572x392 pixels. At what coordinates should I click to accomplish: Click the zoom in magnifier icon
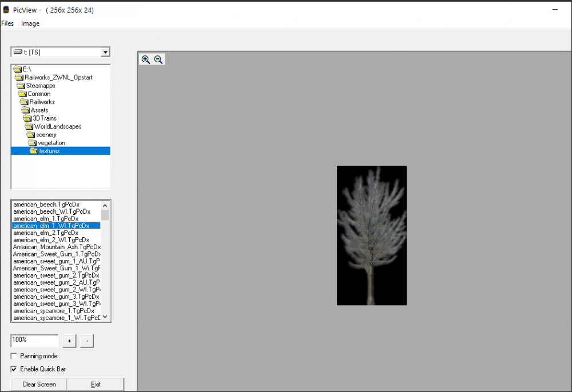click(x=146, y=59)
